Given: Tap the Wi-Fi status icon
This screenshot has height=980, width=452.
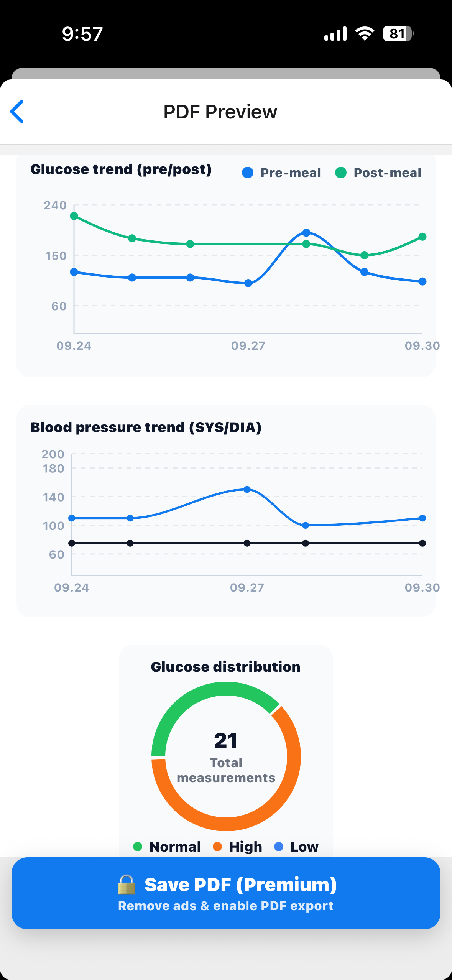Looking at the screenshot, I should (365, 34).
